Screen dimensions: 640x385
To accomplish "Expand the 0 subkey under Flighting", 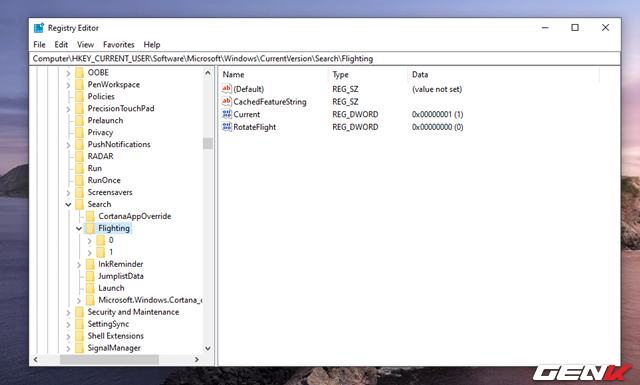I will [89, 240].
